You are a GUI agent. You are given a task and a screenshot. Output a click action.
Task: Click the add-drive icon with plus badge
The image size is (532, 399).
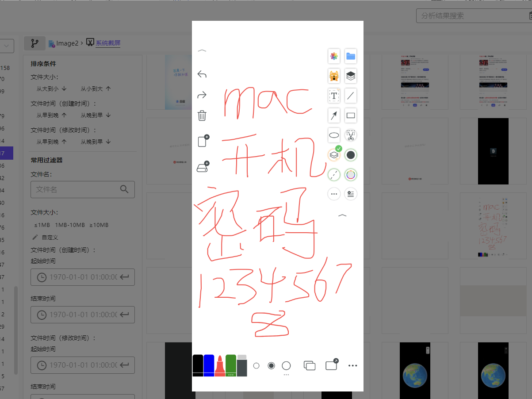[203, 167]
